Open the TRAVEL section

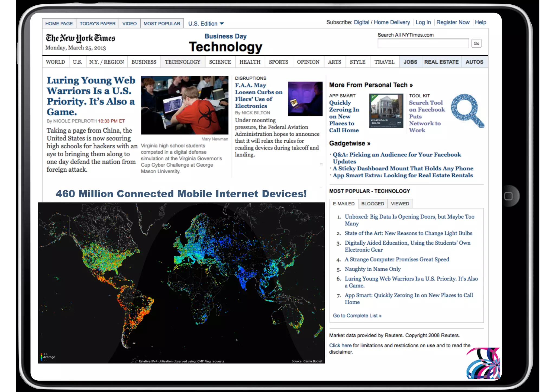click(x=385, y=62)
